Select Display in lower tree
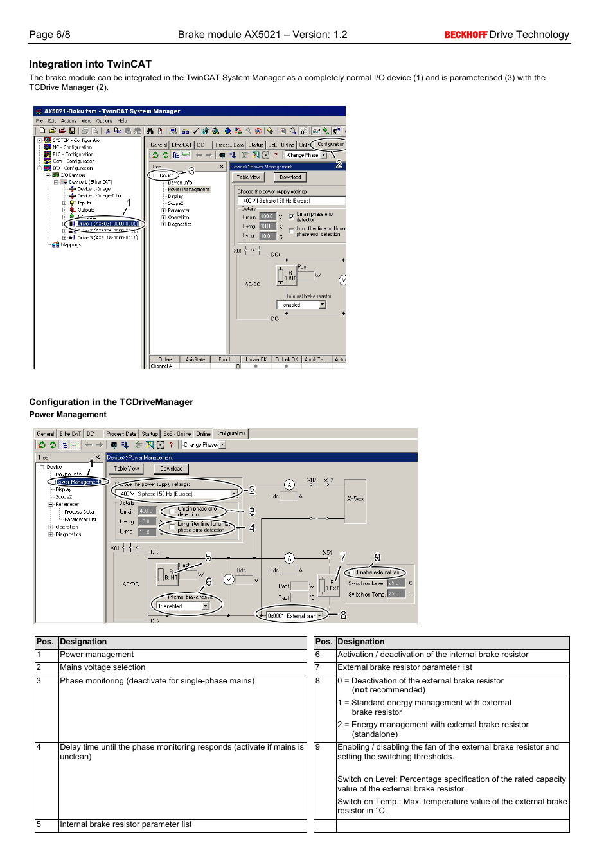Image resolution: width=613 pixels, height=868 pixels. pyautogui.click(x=64, y=489)
